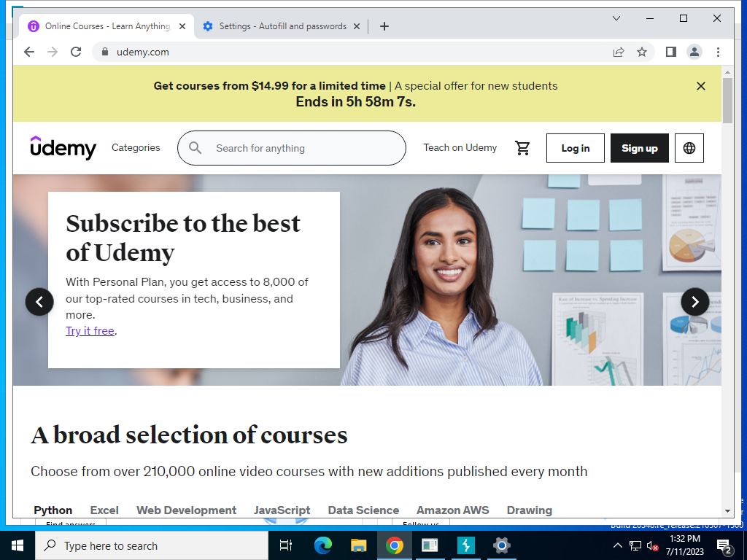747x560 pixels.
Task: Show the next hero carousel slide
Action: click(695, 301)
